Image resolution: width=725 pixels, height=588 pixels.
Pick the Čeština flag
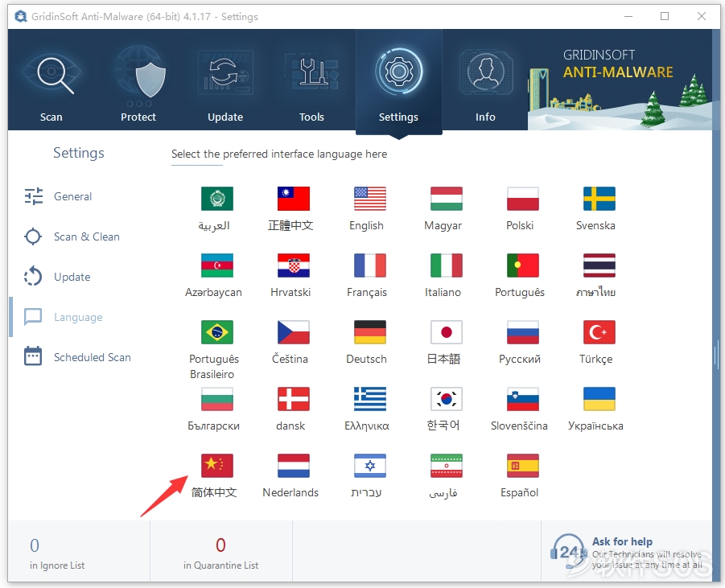(294, 332)
